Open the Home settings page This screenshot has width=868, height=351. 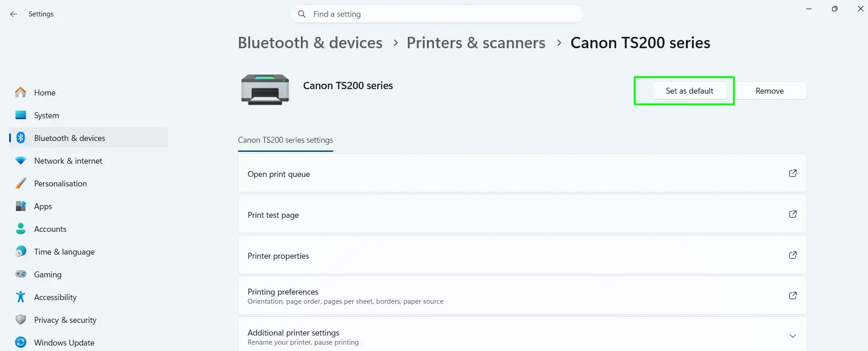(88, 92)
